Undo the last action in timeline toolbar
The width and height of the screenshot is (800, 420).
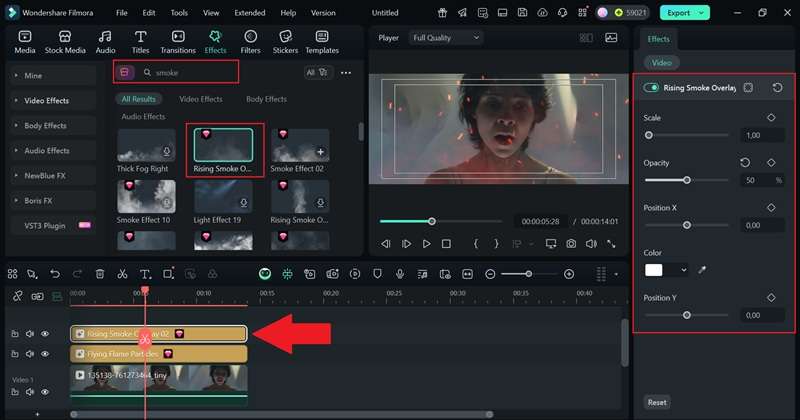click(55, 274)
